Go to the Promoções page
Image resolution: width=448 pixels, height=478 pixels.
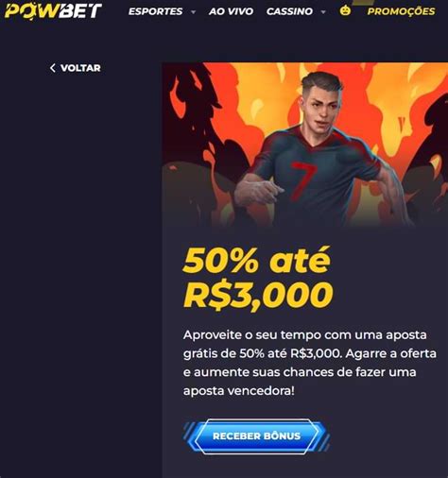401,11
